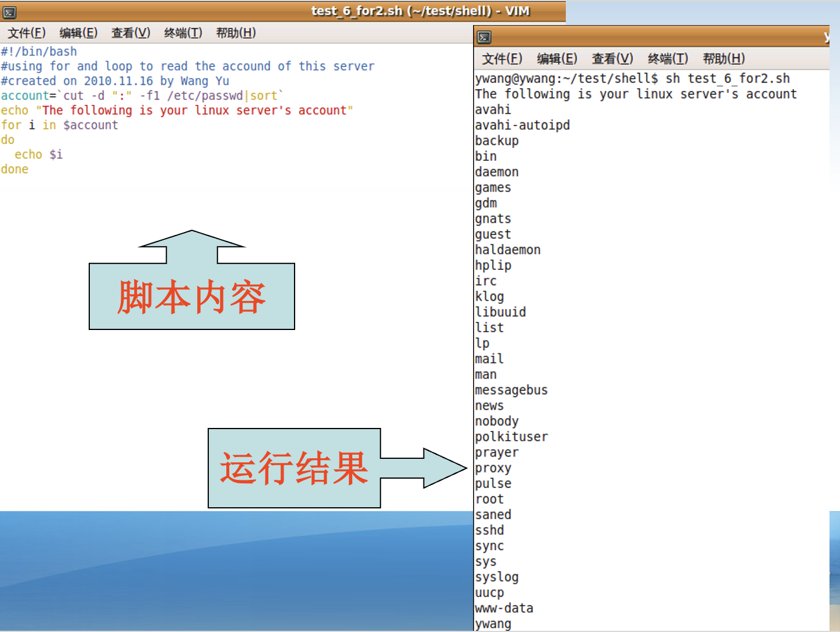Click the 'lp' output line
840x632 pixels.
tap(482, 343)
